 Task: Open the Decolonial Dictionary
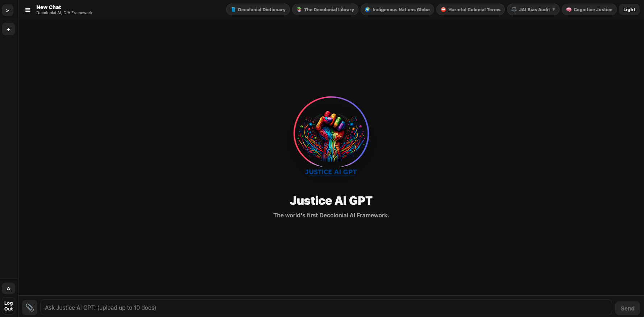tap(258, 10)
